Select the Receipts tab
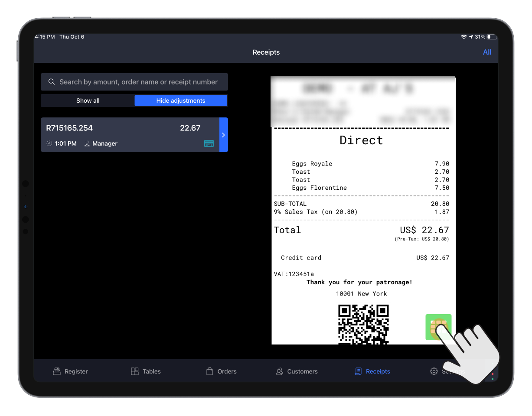 372,371
